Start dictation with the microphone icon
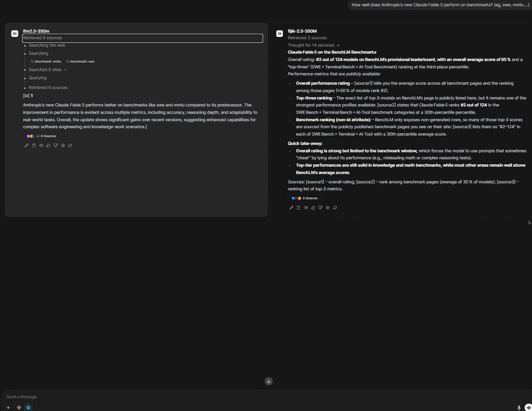 tap(519, 407)
